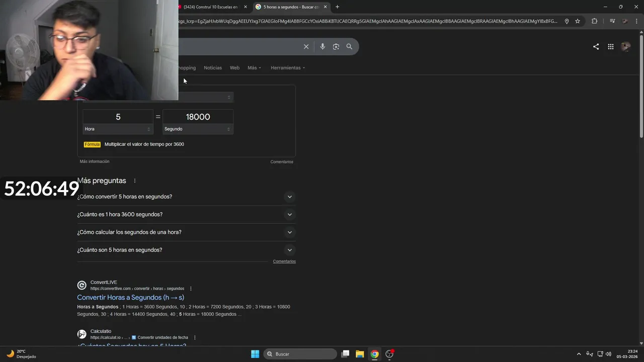The width and height of the screenshot is (644, 362).
Task: Open Chrome three-dot menu
Action: point(637,21)
